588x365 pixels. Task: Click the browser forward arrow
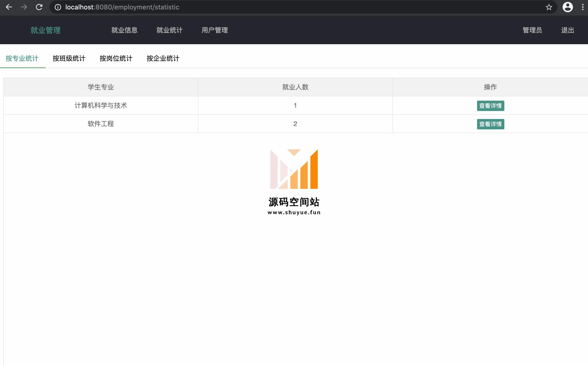pyautogui.click(x=24, y=7)
